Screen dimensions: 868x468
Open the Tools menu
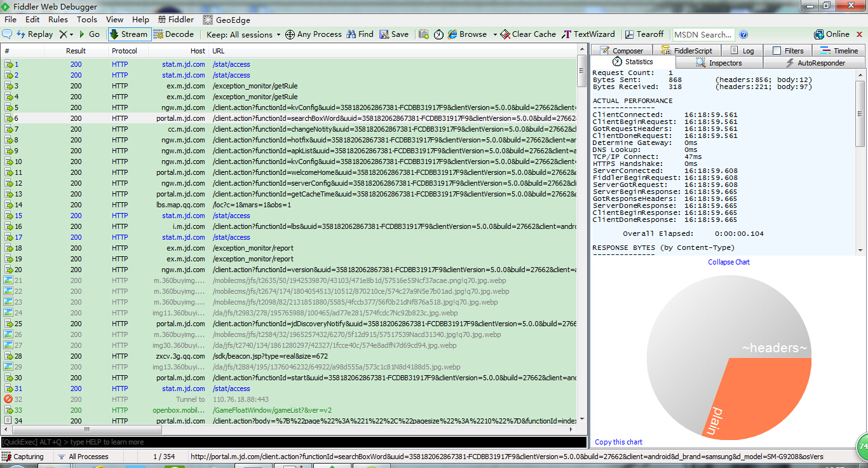[87, 20]
